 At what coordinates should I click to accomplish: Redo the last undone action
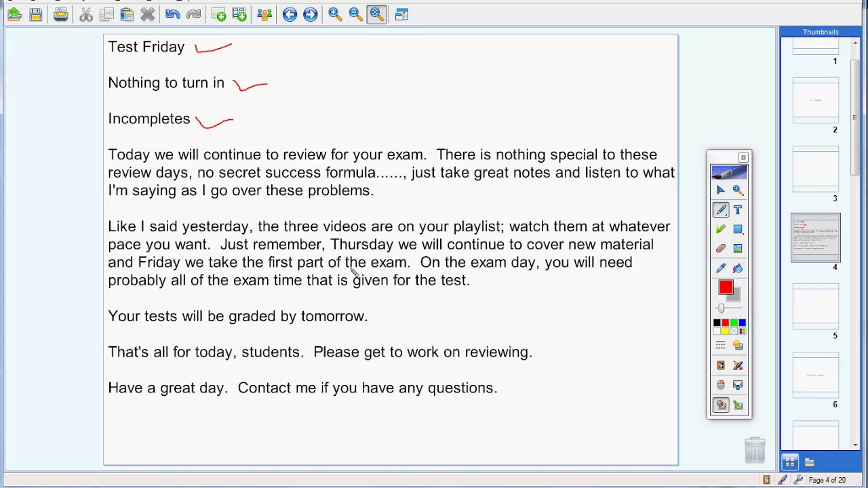(193, 14)
